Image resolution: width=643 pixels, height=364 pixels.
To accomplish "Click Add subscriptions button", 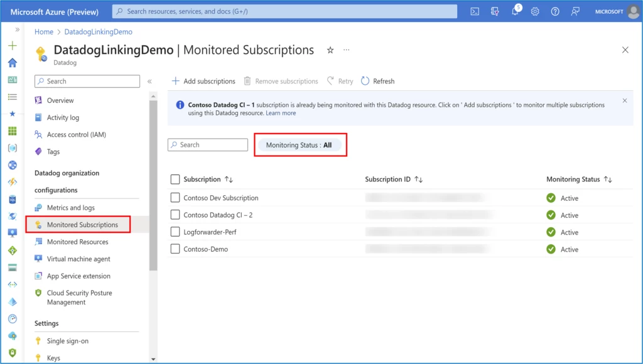I will pos(203,81).
